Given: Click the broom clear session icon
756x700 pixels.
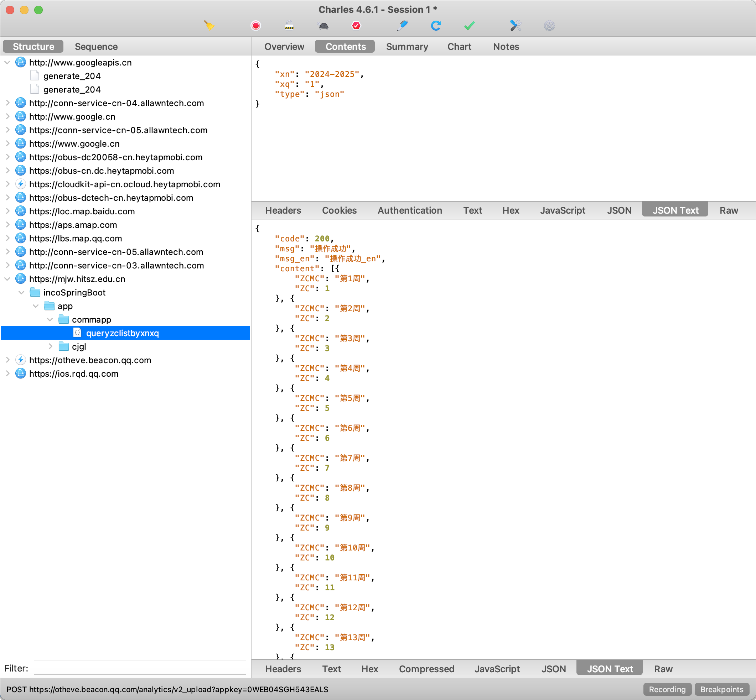Looking at the screenshot, I should pyautogui.click(x=209, y=25).
